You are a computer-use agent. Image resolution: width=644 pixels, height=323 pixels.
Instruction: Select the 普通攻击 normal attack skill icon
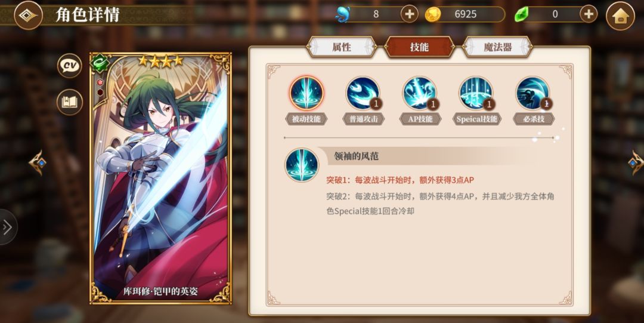(363, 93)
